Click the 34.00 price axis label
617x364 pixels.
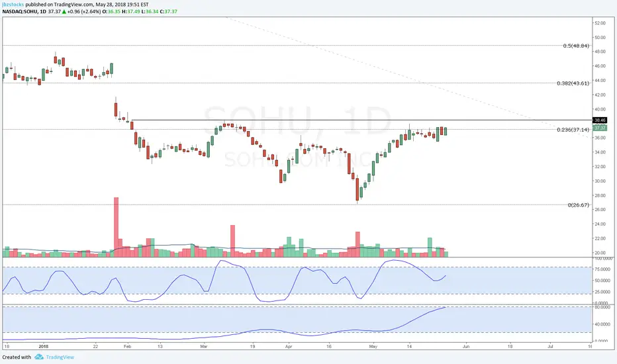coord(600,152)
